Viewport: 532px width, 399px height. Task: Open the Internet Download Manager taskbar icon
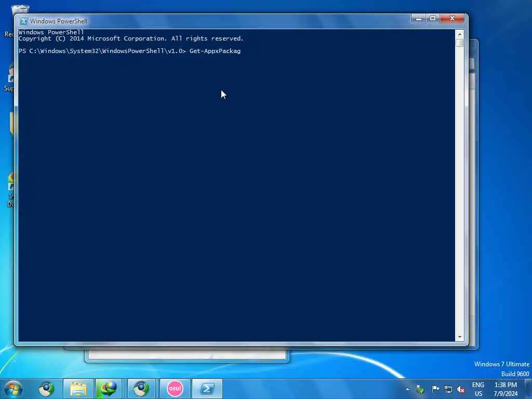tap(109, 389)
